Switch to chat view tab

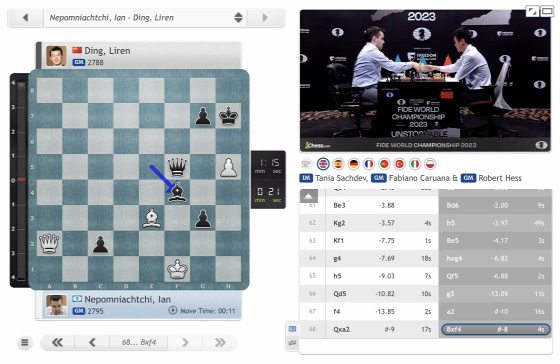click(x=292, y=343)
